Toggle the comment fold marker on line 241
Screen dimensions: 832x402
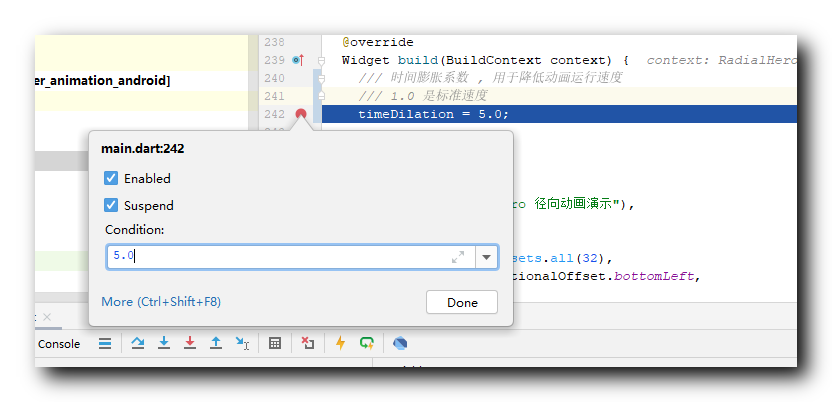(321, 96)
